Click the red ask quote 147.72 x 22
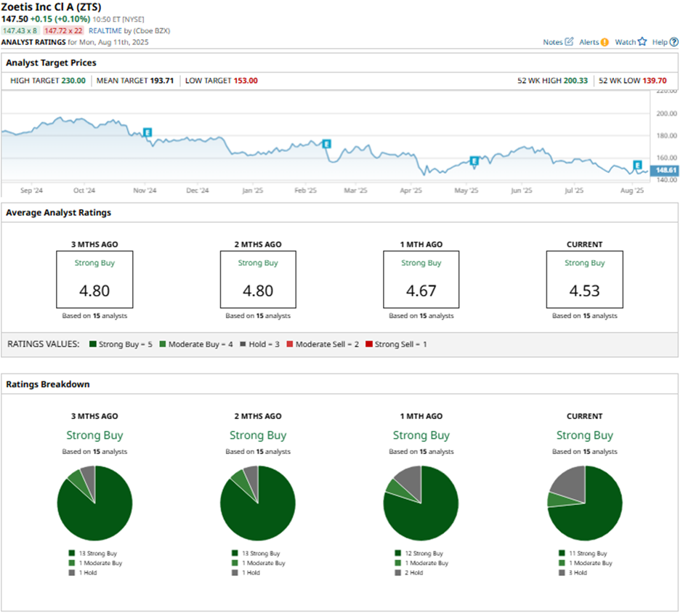 (x=64, y=31)
